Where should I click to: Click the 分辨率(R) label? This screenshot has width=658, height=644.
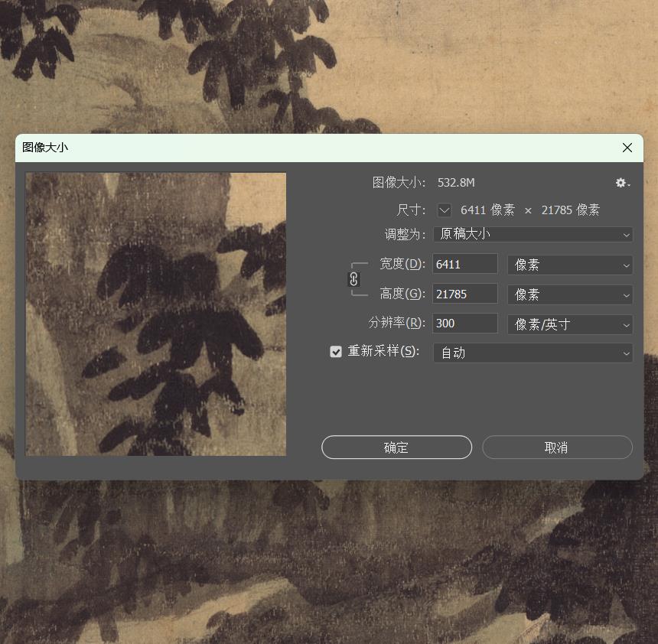point(397,323)
